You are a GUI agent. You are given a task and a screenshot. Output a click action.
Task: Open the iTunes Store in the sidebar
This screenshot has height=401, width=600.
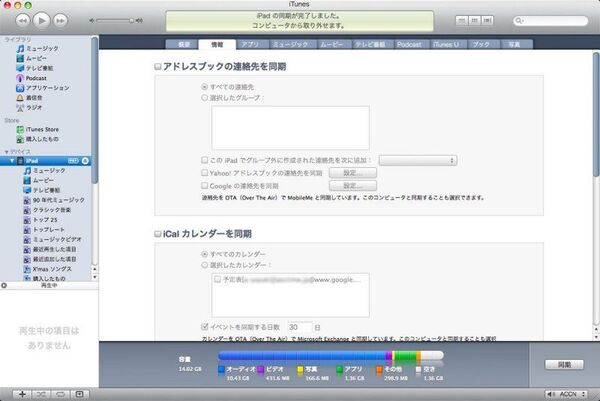click(38, 129)
